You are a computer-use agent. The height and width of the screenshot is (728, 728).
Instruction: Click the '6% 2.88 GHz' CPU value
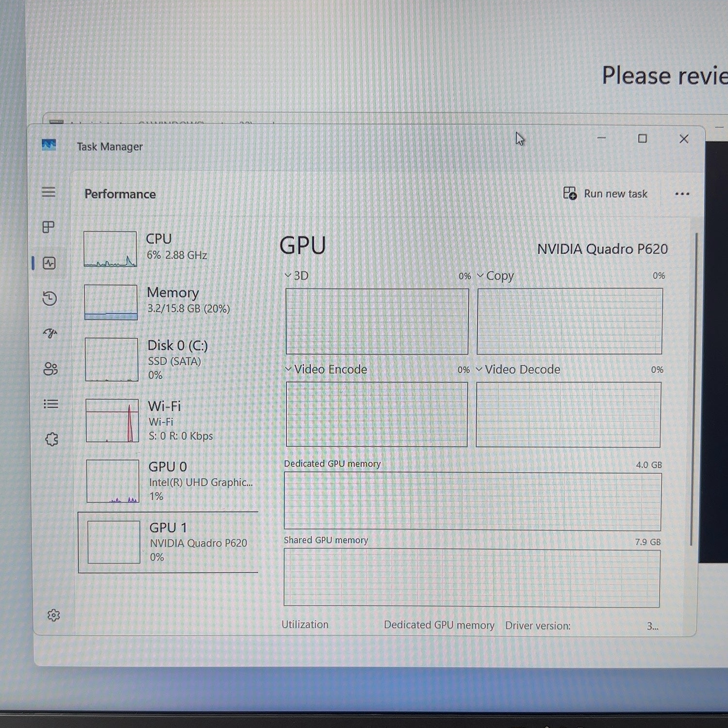(177, 255)
